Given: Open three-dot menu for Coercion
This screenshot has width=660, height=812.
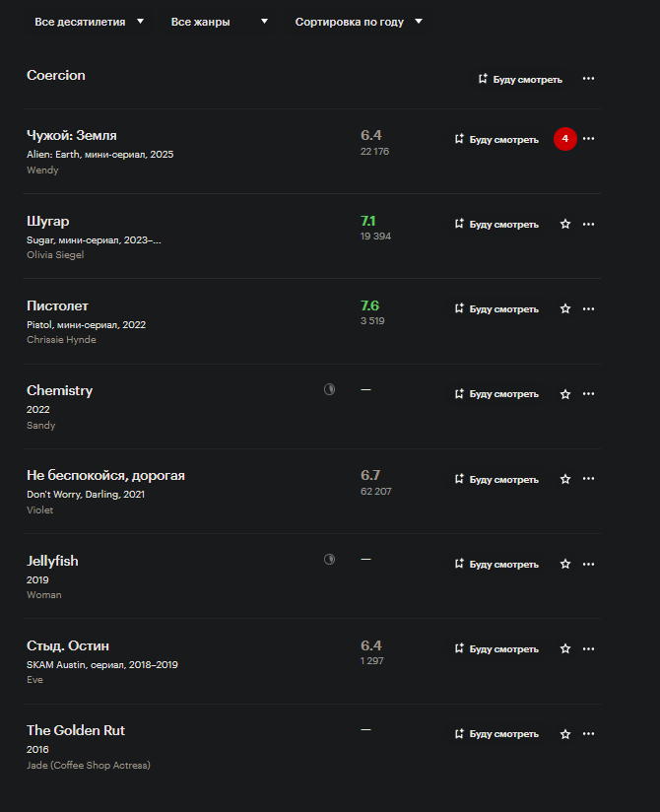Looking at the screenshot, I should (588, 79).
